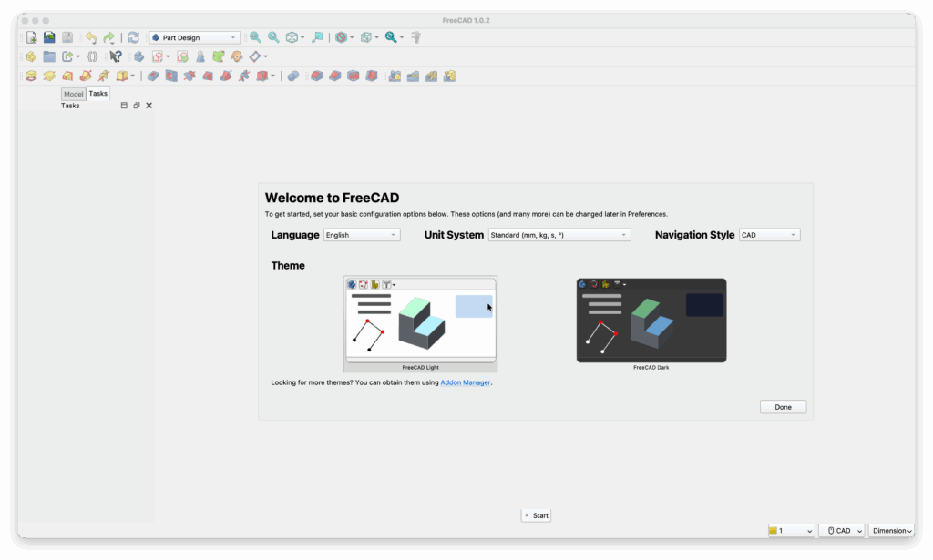Open the Unit System dropdown

pyautogui.click(x=558, y=234)
